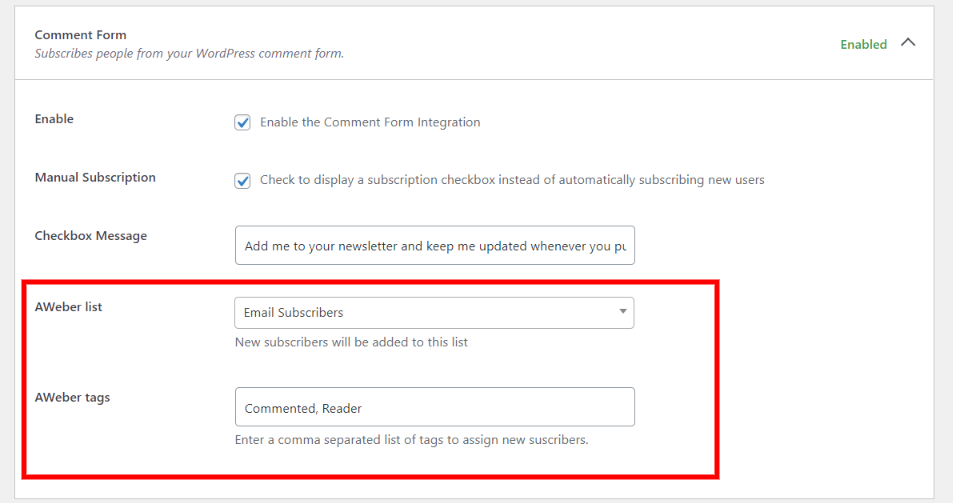953x503 pixels.
Task: Click the Check to display a subscription checkbox label
Action: click(512, 180)
